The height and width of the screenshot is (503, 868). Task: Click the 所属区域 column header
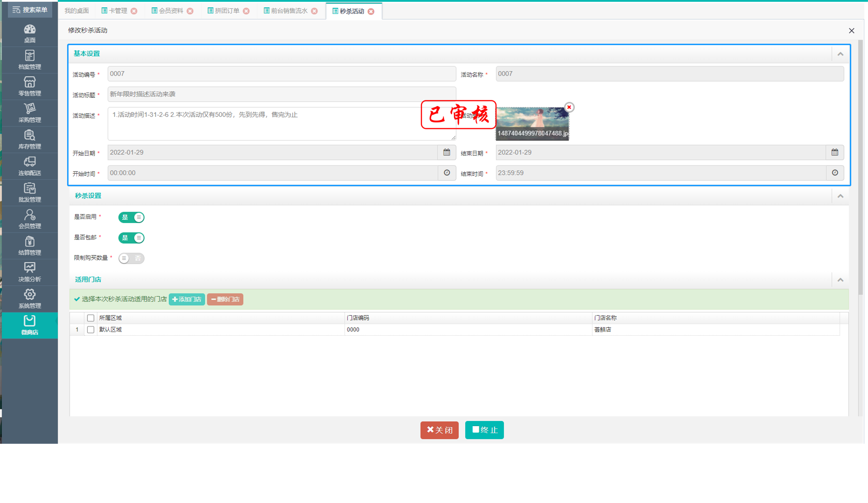pyautogui.click(x=220, y=318)
